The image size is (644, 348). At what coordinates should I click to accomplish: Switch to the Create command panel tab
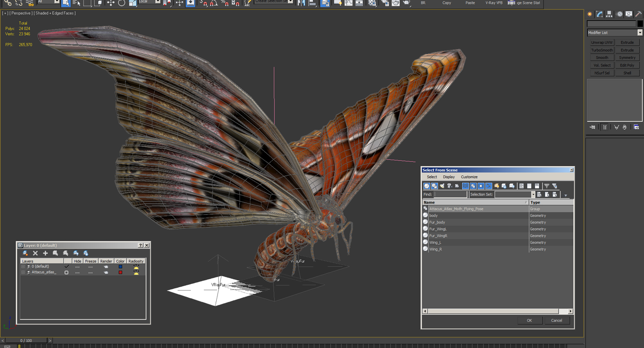(x=590, y=14)
